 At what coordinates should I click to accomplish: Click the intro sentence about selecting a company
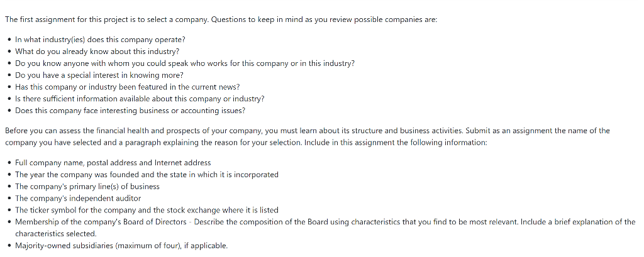(221, 19)
